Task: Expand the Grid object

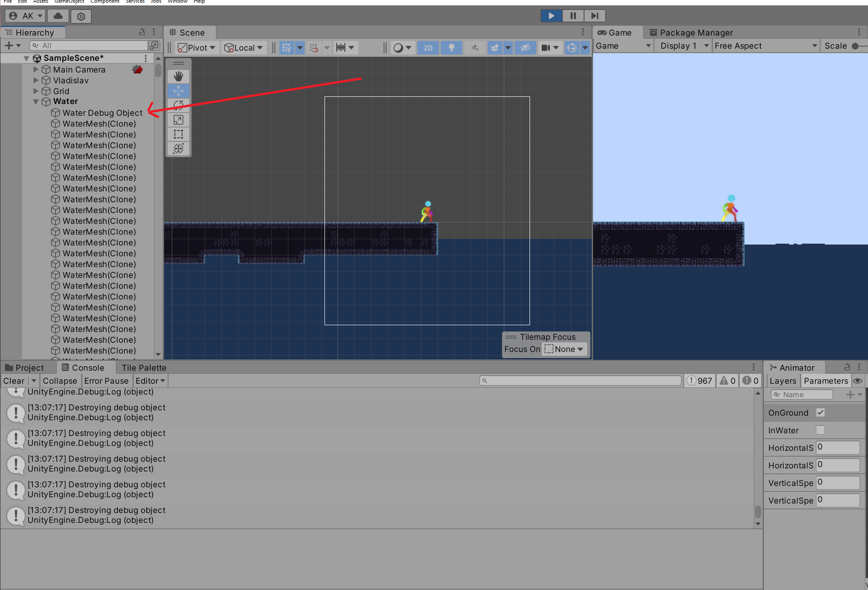Action: [36, 91]
